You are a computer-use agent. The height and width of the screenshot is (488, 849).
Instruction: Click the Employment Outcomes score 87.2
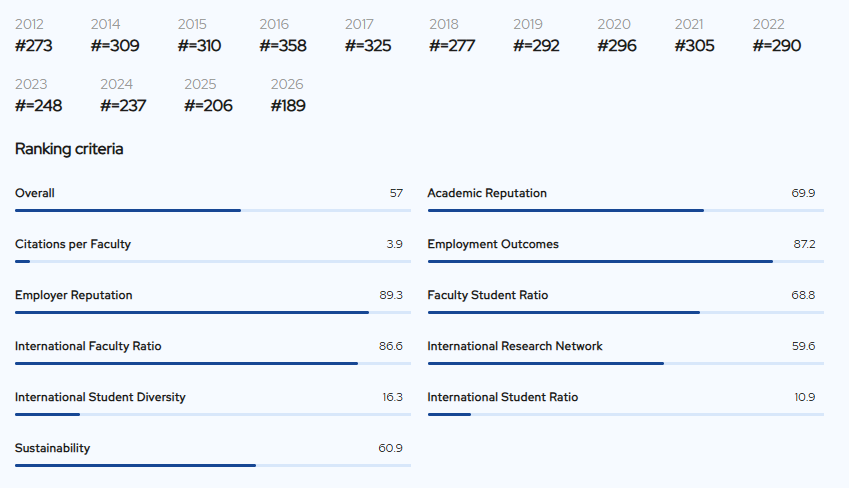[804, 244]
